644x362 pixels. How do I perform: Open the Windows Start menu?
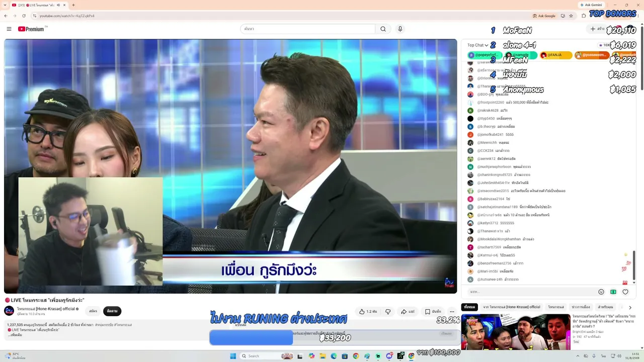pyautogui.click(x=233, y=356)
